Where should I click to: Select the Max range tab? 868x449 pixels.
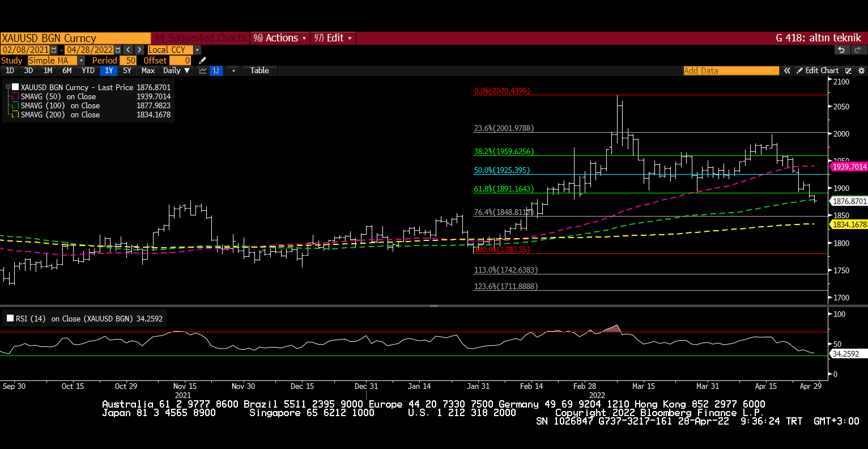tap(148, 70)
